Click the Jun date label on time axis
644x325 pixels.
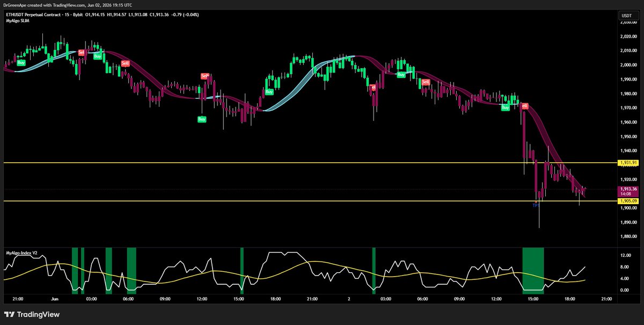pyautogui.click(x=54, y=299)
